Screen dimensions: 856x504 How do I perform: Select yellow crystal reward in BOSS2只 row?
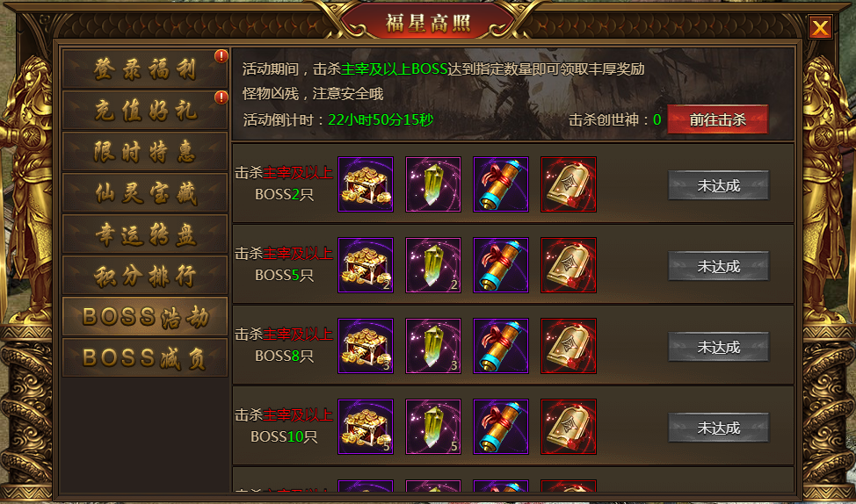click(x=433, y=184)
